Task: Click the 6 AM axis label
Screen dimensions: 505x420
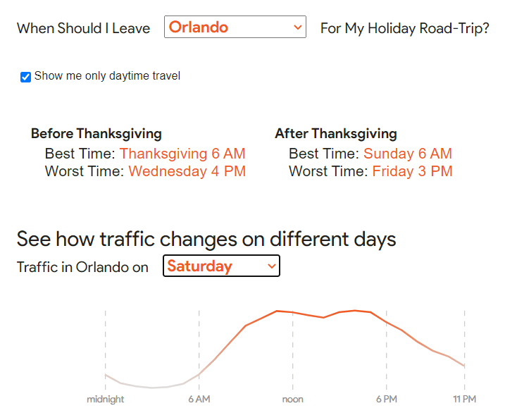Action: [x=199, y=400]
